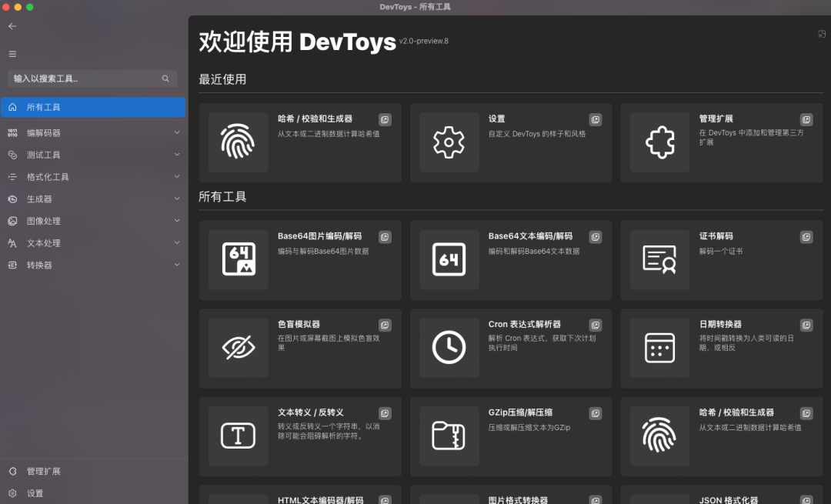Open the 图像处理 category
The height and width of the screenshot is (504, 831).
(x=93, y=221)
